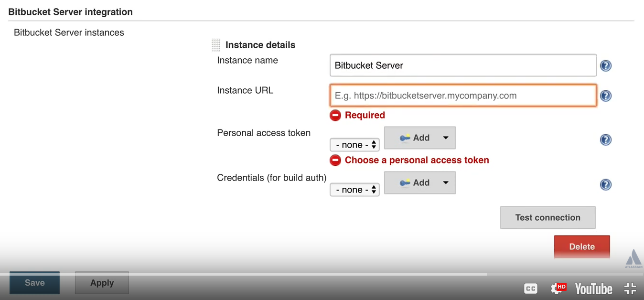Open help for Credentials (for build auth)
This screenshot has width=644, height=300.
click(605, 185)
